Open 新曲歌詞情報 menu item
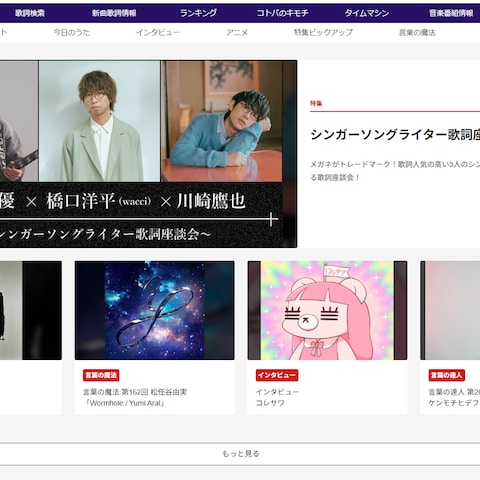 tap(114, 13)
